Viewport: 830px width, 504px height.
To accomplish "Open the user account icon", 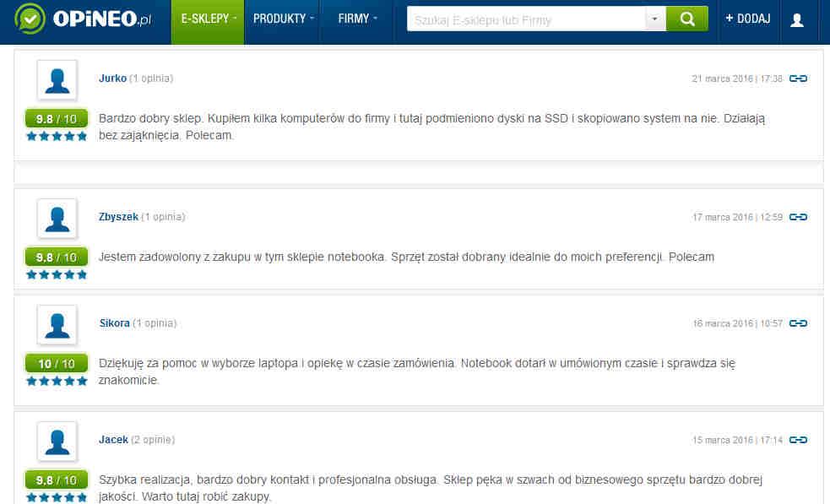I will tap(797, 20).
